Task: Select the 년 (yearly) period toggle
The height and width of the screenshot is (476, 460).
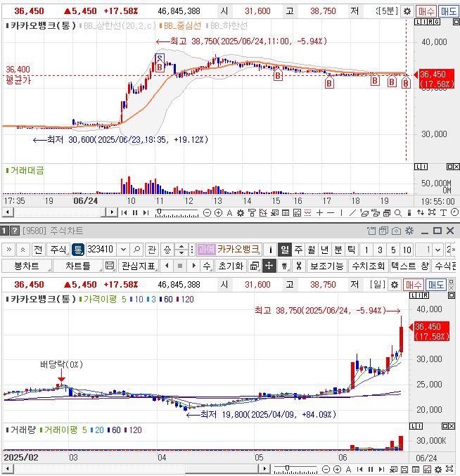Action: (x=325, y=250)
